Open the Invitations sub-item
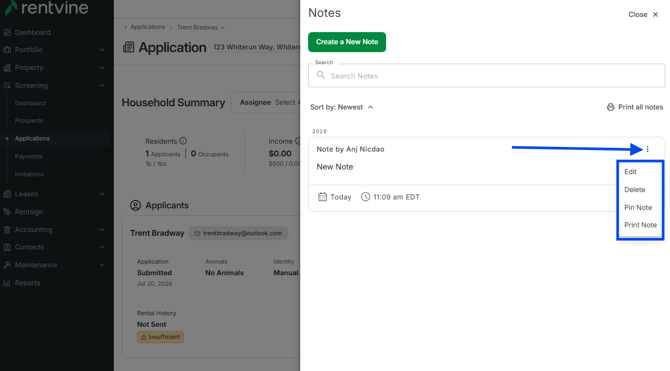Image resolution: width=670 pixels, height=371 pixels. [x=29, y=174]
